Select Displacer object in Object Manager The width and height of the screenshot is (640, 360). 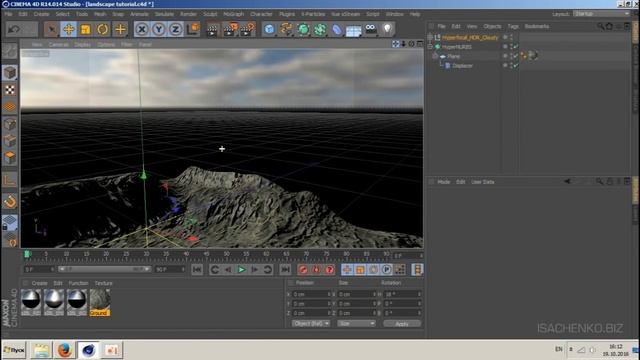(x=462, y=65)
